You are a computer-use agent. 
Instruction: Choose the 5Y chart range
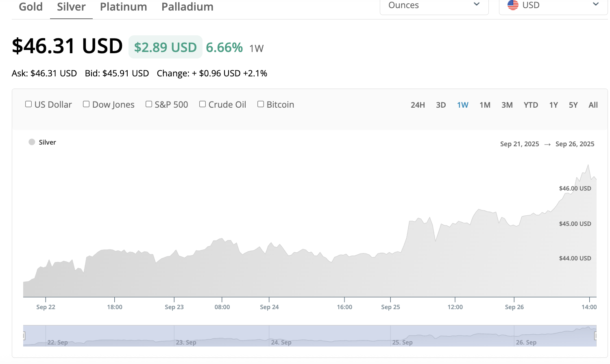[x=573, y=105]
